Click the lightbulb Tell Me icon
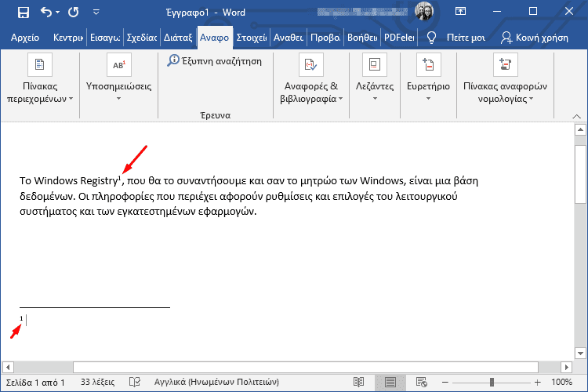588x392 pixels. tap(432, 38)
